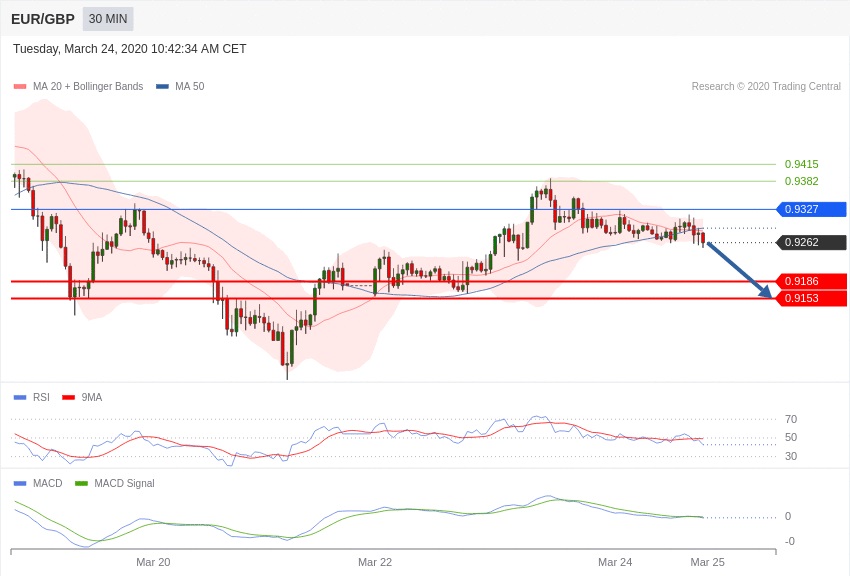Image resolution: width=850 pixels, height=576 pixels.
Task: Click the EUR/GBP pair title
Action: tap(43, 19)
